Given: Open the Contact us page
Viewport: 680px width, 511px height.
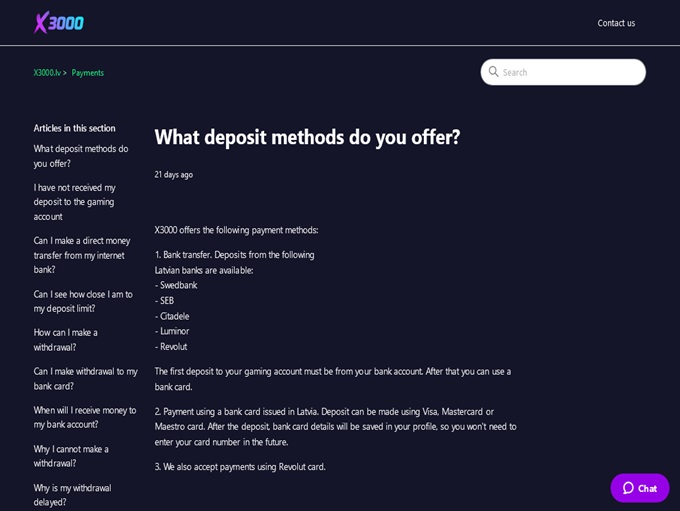Looking at the screenshot, I should pyautogui.click(x=616, y=23).
